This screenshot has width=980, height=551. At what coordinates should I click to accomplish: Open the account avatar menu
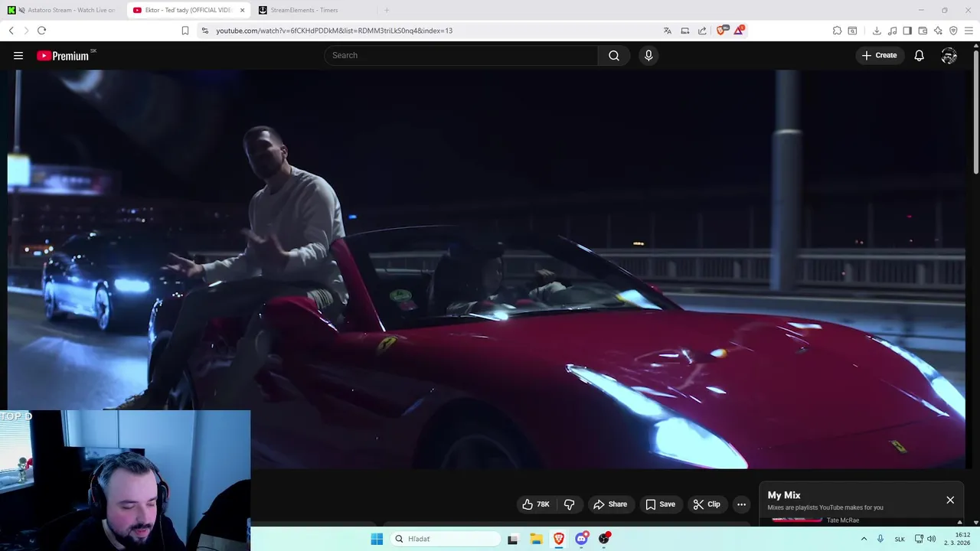pyautogui.click(x=949, y=55)
